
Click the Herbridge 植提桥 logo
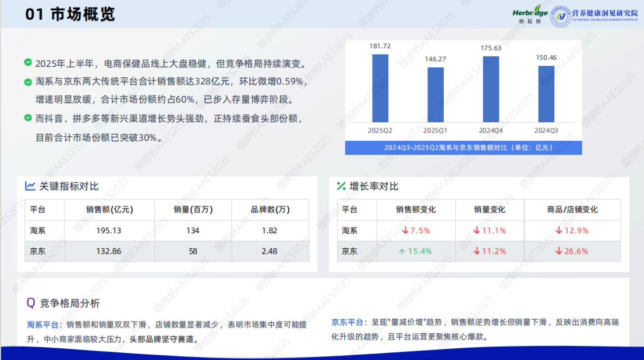point(530,15)
